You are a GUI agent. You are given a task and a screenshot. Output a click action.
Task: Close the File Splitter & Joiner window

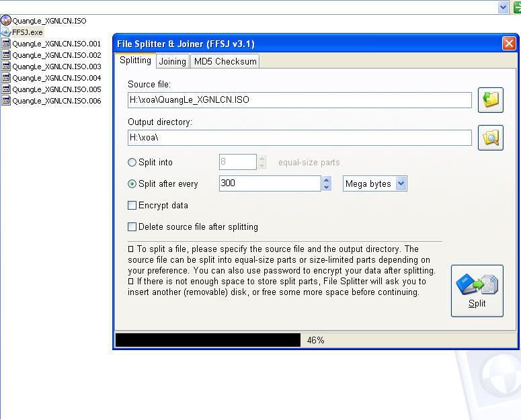509,44
